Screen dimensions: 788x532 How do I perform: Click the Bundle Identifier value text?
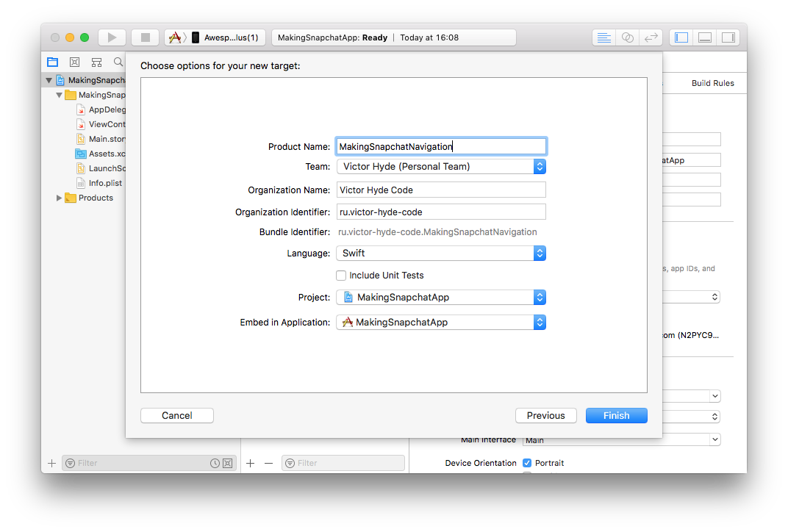click(x=437, y=232)
